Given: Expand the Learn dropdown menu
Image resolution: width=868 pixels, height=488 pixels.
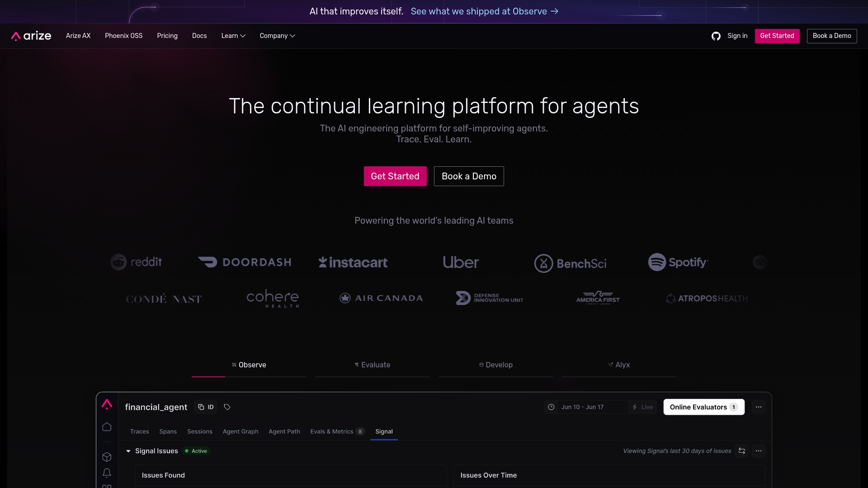Looking at the screenshot, I should (233, 36).
